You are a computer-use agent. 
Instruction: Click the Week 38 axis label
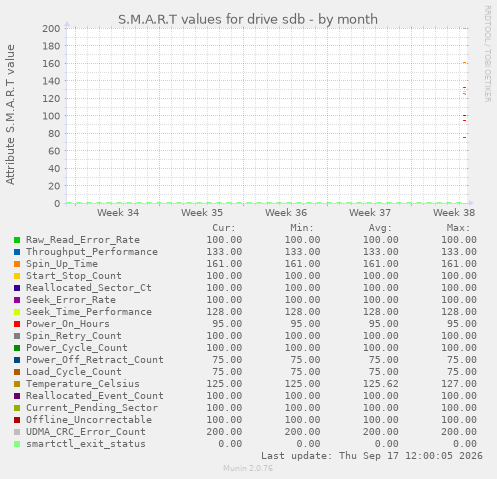coord(454,213)
